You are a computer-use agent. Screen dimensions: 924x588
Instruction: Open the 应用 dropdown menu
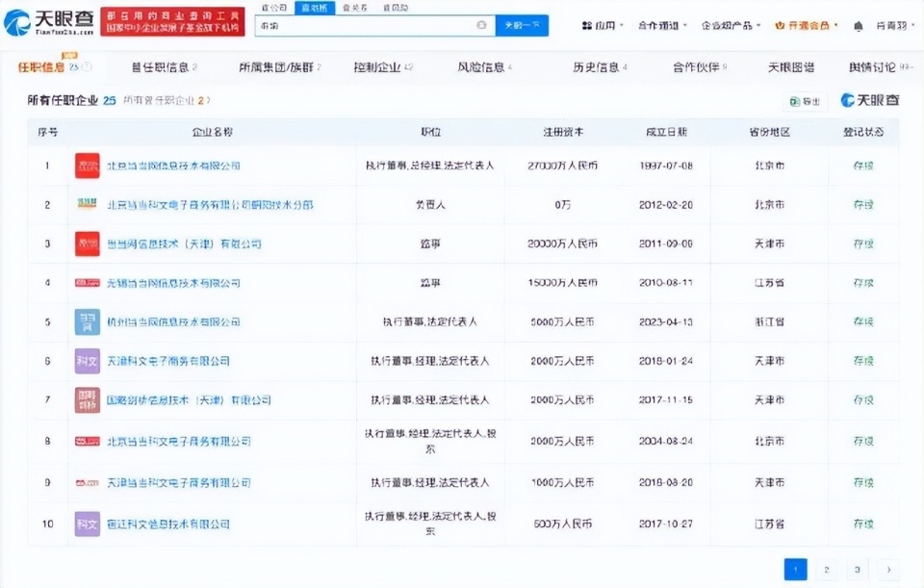coord(602,25)
